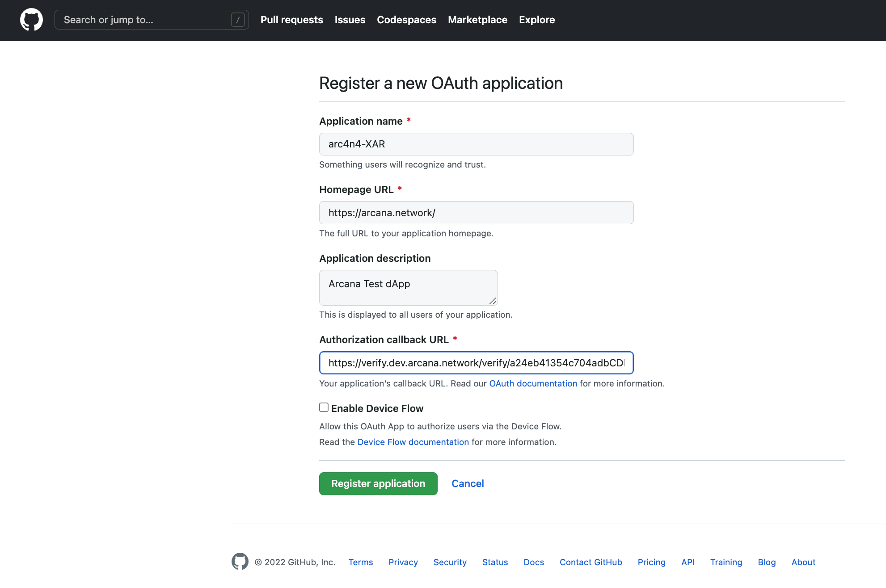Open the About footer link
Viewport: 886px width, 588px height.
pyautogui.click(x=803, y=562)
